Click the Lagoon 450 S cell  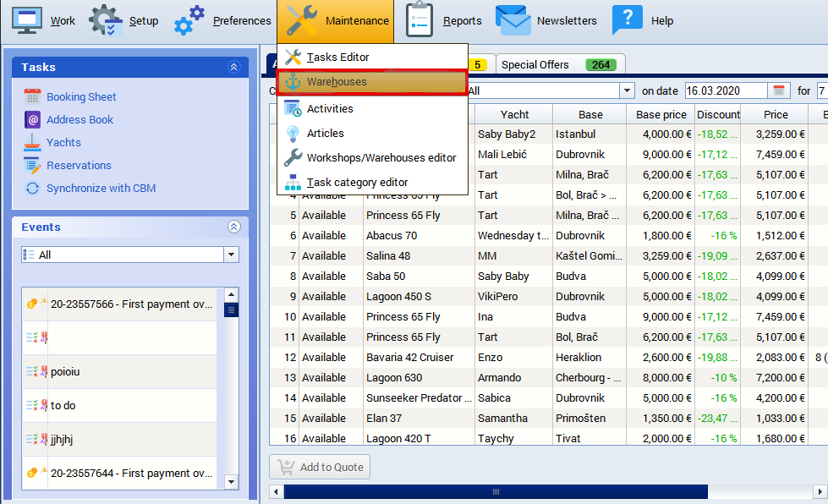click(x=419, y=297)
